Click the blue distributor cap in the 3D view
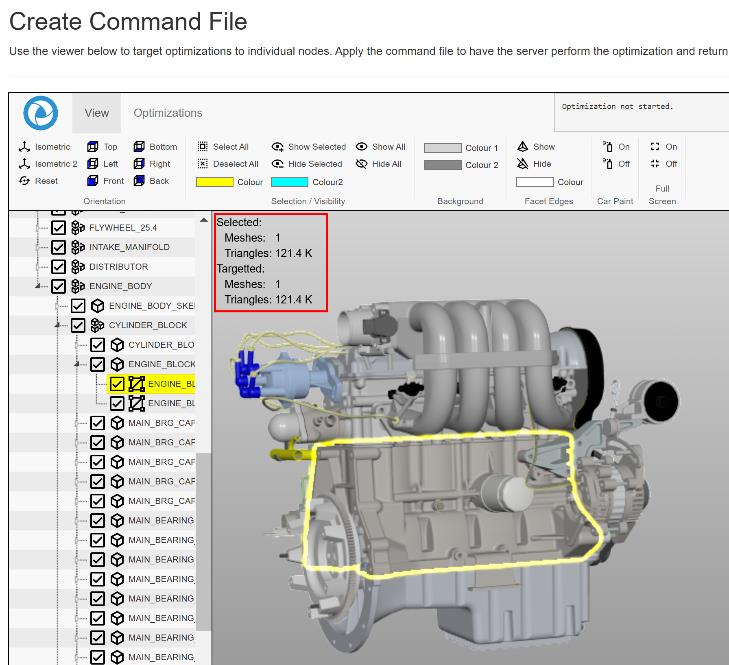 pyautogui.click(x=248, y=376)
